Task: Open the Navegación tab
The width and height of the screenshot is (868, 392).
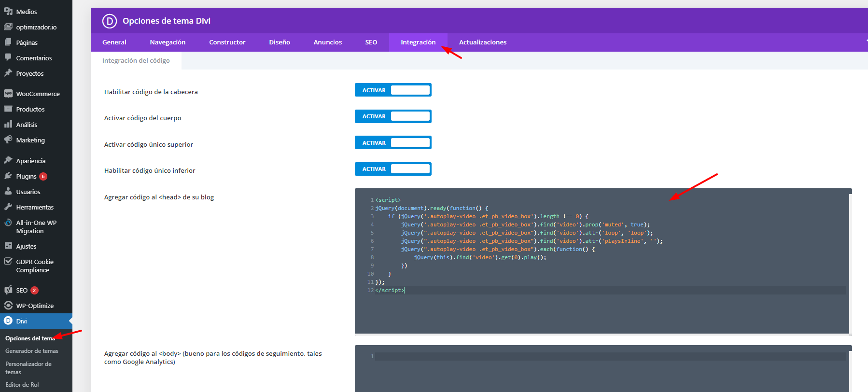Action: click(168, 42)
